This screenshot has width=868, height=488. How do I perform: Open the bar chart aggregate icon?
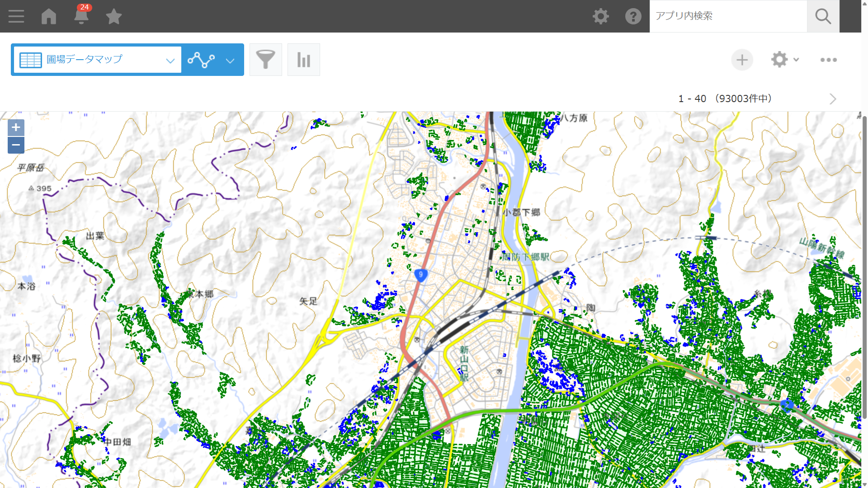tap(304, 60)
